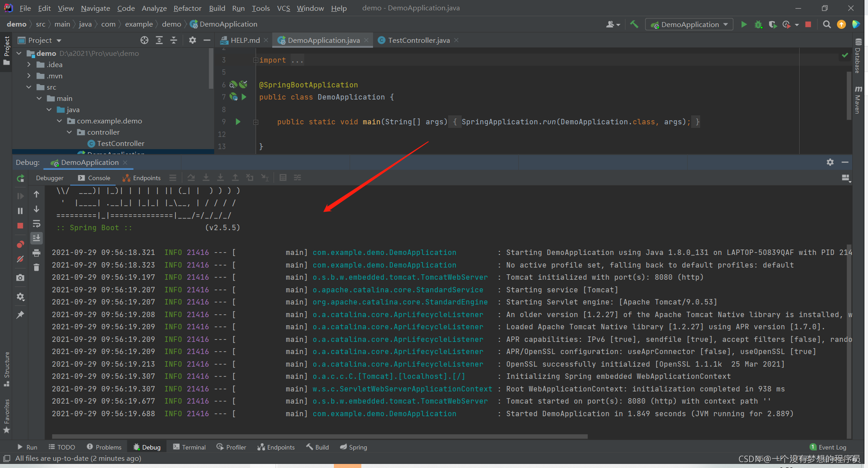Open Search Everywhere with the magnifier icon
Viewport: 868px width, 468px height.
(x=827, y=24)
